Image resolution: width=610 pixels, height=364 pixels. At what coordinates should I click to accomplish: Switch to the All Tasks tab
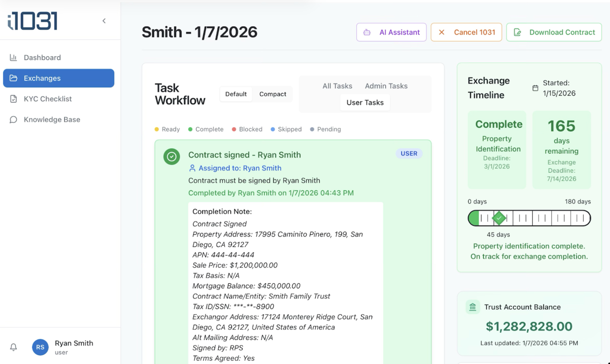[337, 86]
